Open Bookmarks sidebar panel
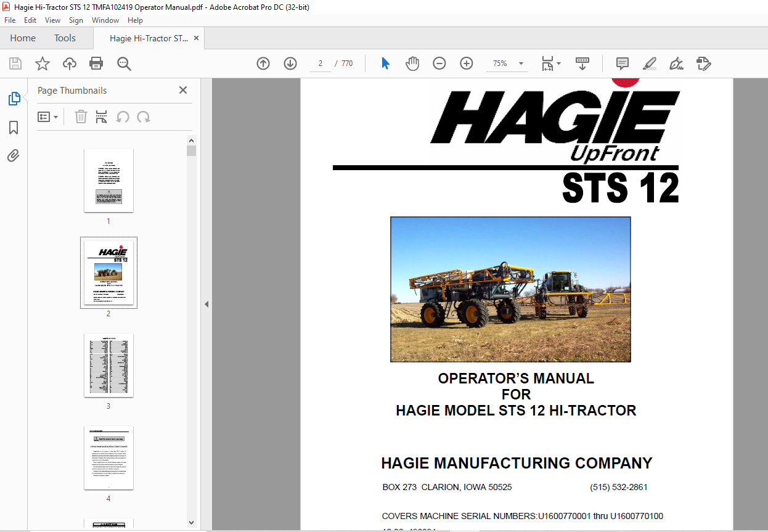768x532 pixels. pyautogui.click(x=14, y=128)
